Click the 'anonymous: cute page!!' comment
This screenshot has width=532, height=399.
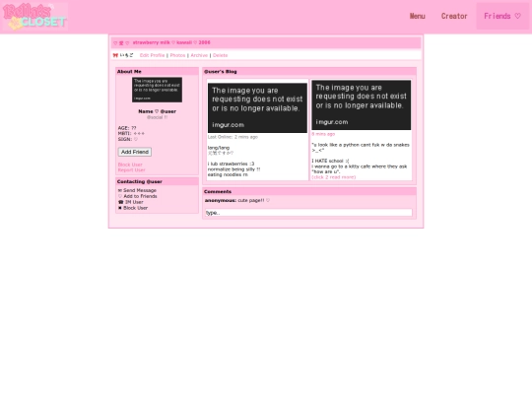[x=236, y=200]
